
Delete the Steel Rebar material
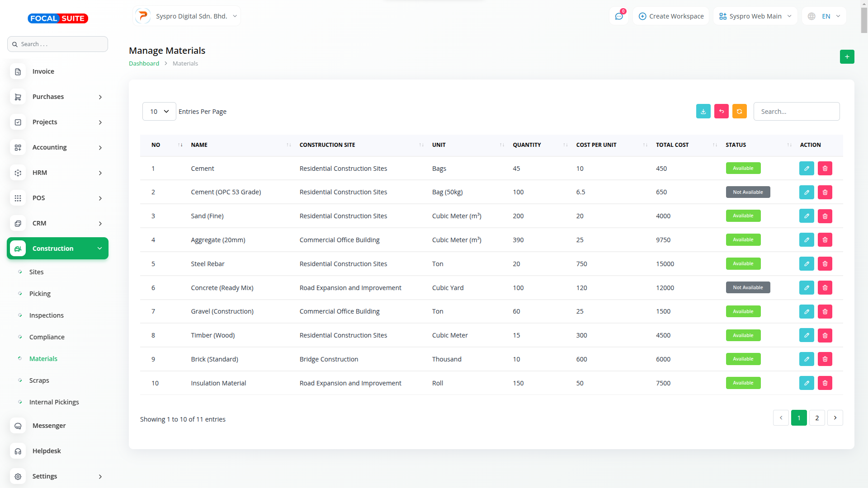(x=825, y=264)
